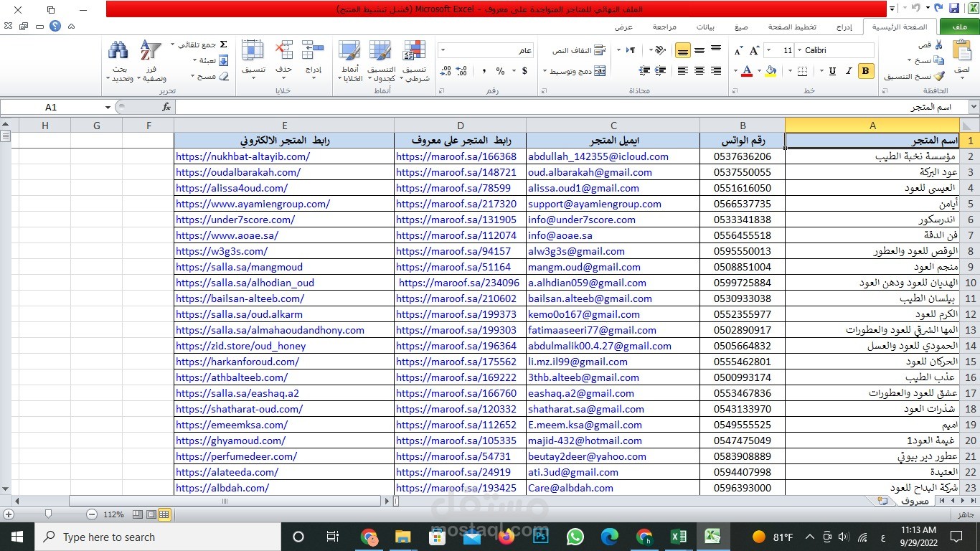Switch to Page Layout (تخطيط الصفحة) tab

tap(793, 27)
